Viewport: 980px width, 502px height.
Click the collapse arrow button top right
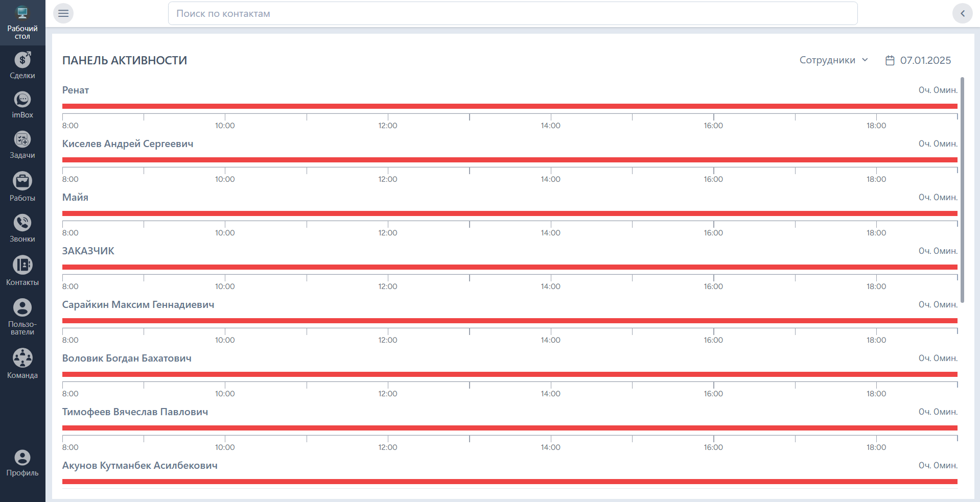click(962, 13)
